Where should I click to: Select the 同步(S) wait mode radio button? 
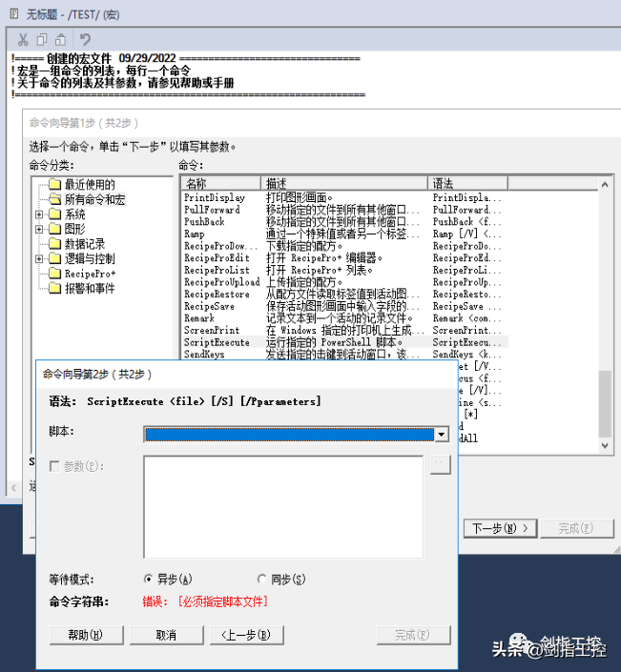coord(262,579)
